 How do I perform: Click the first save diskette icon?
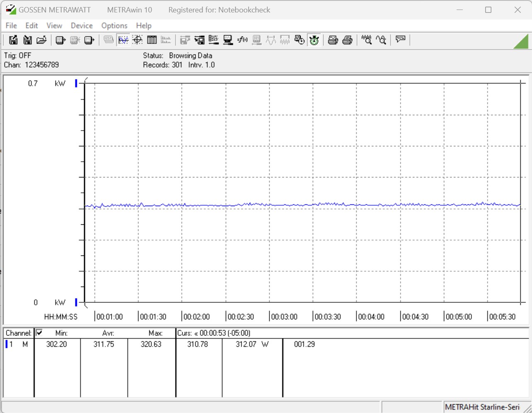[x=13, y=40]
